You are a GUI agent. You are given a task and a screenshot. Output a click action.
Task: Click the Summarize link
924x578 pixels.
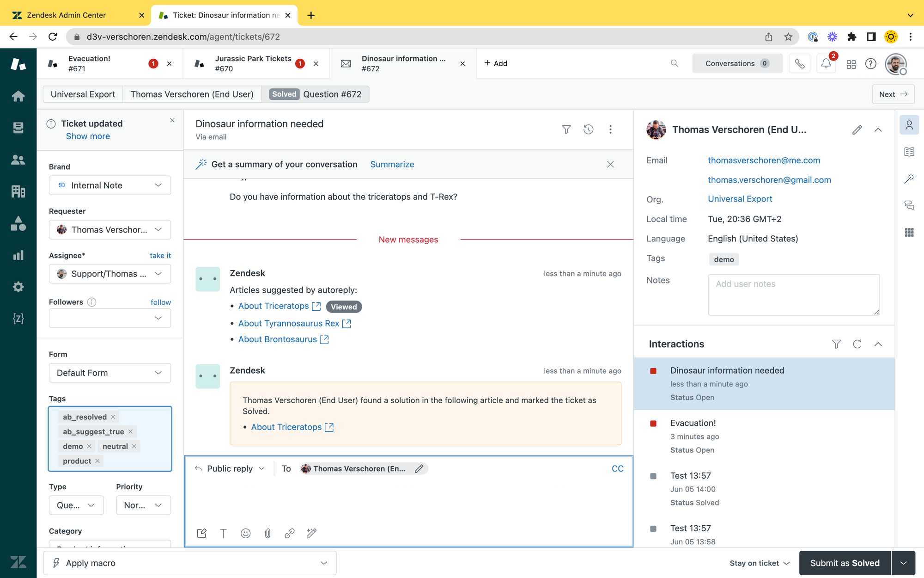pyautogui.click(x=392, y=164)
